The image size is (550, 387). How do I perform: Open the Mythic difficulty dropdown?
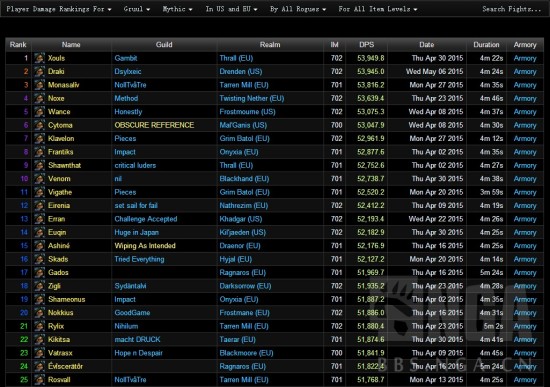[177, 9]
